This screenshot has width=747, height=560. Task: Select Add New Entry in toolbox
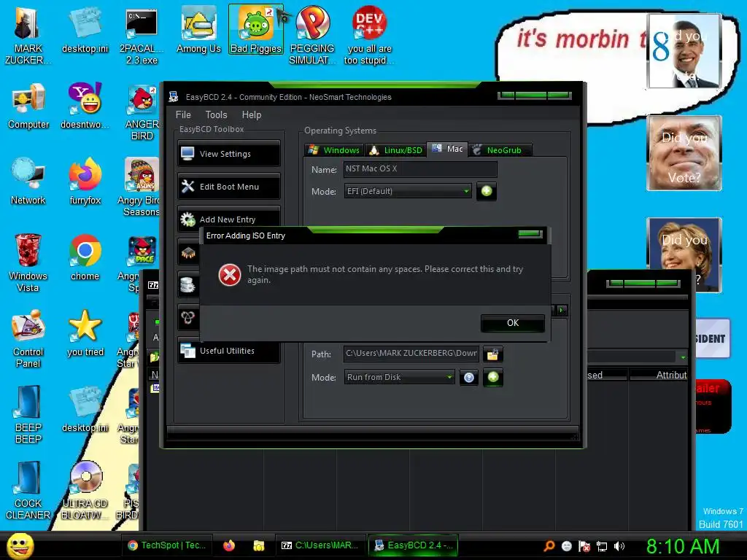point(228,219)
